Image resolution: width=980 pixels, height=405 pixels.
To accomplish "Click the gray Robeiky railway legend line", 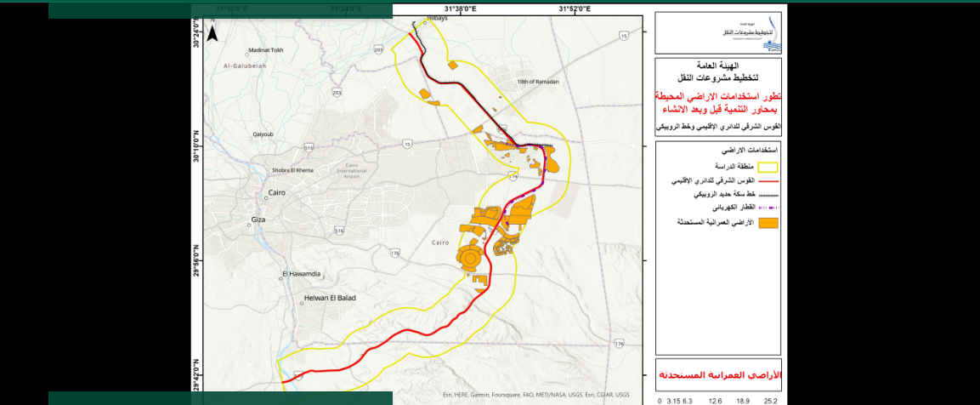I will click(x=768, y=195).
